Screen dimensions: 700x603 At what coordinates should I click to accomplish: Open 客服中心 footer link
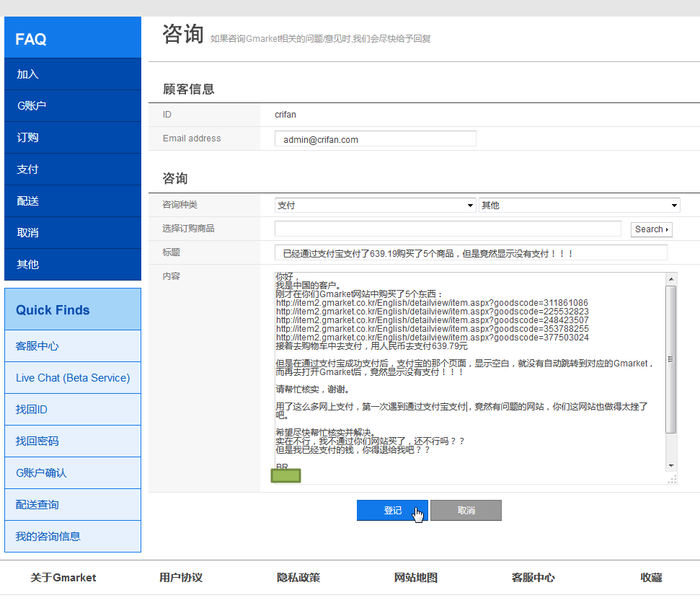point(533,578)
